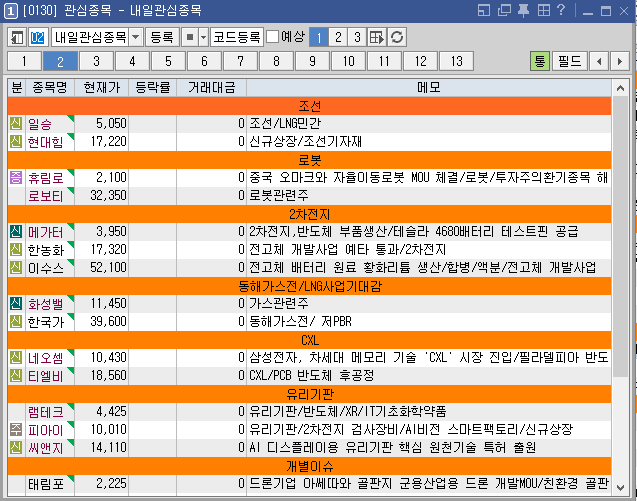
Task: Click the sidebar list toggle icon in toolbar
Action: tap(17, 37)
